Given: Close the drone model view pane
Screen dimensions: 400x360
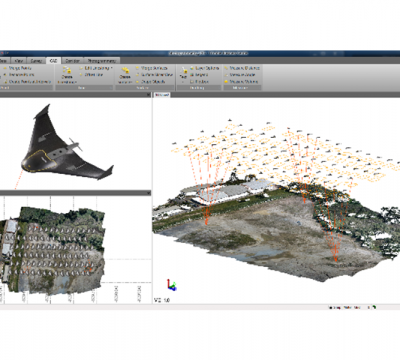Looking at the screenshot, I should [x=149, y=95].
